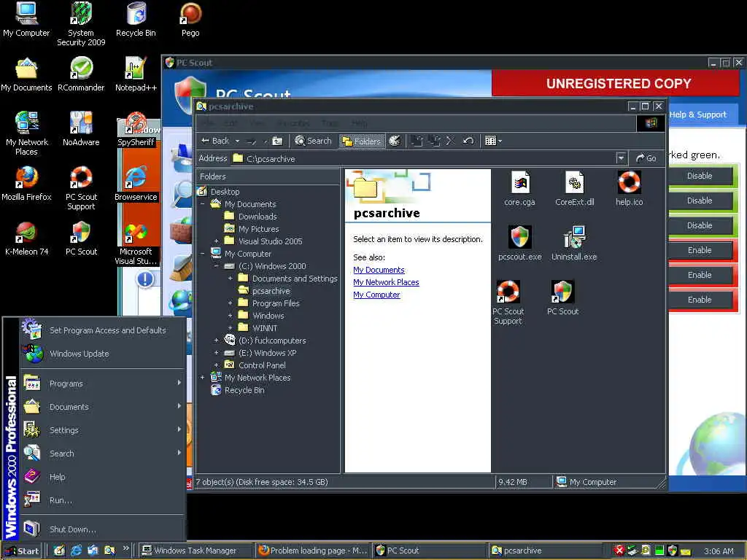Open Mozilla Firefox desktop icon
This screenshot has height=560, width=747.
coord(26,183)
